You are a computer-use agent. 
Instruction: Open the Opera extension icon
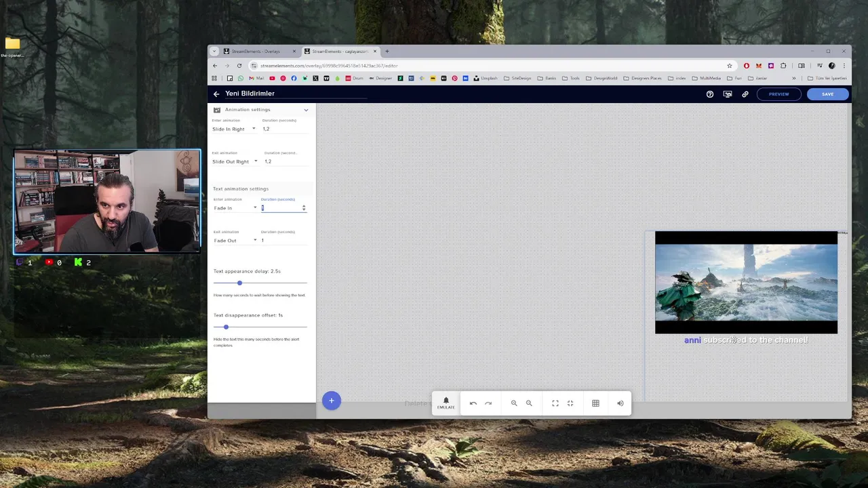(x=747, y=66)
